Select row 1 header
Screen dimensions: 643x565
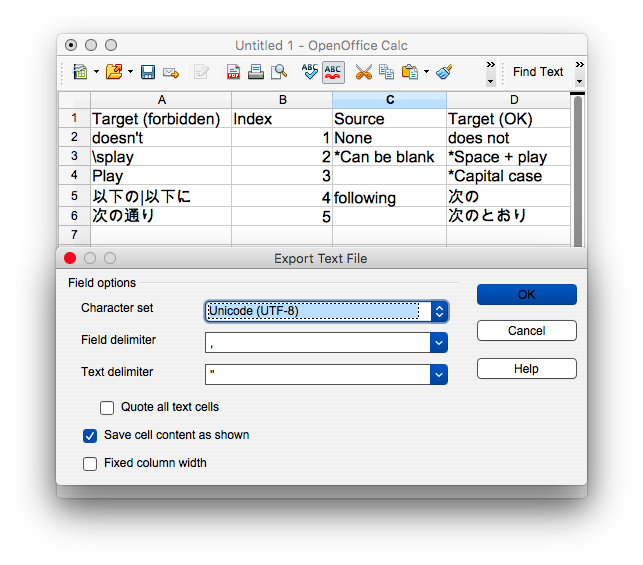coord(74,118)
